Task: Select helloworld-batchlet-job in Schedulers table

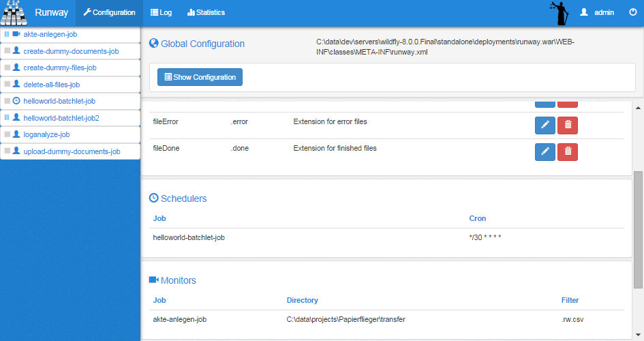Action: [x=189, y=237]
